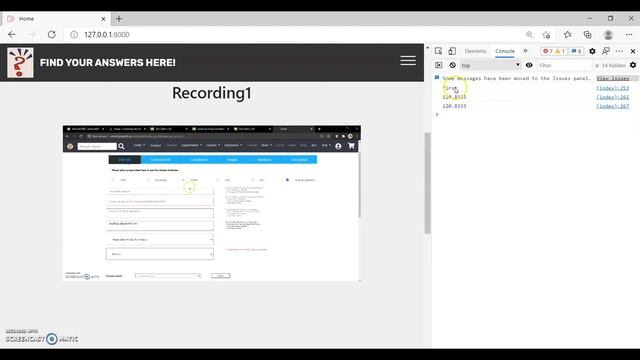Click the 14 hidden messages indicator
640x360 pixels.
[610, 65]
